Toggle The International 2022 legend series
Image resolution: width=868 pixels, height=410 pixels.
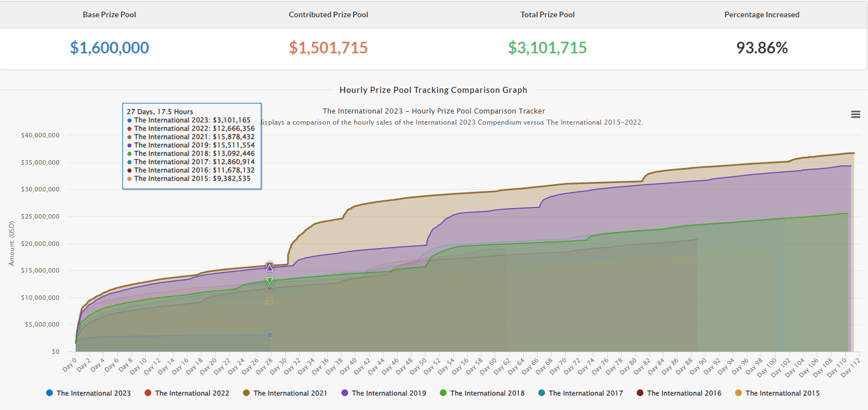tap(187, 393)
